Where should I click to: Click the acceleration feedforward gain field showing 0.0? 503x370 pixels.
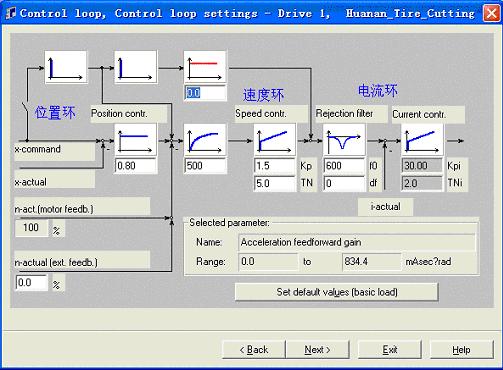tap(205, 93)
